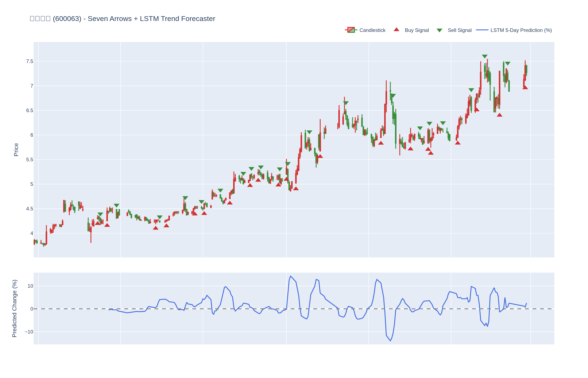
Task: Toggle LSTM 5-Day Prediction legend label
Action: [521, 30]
